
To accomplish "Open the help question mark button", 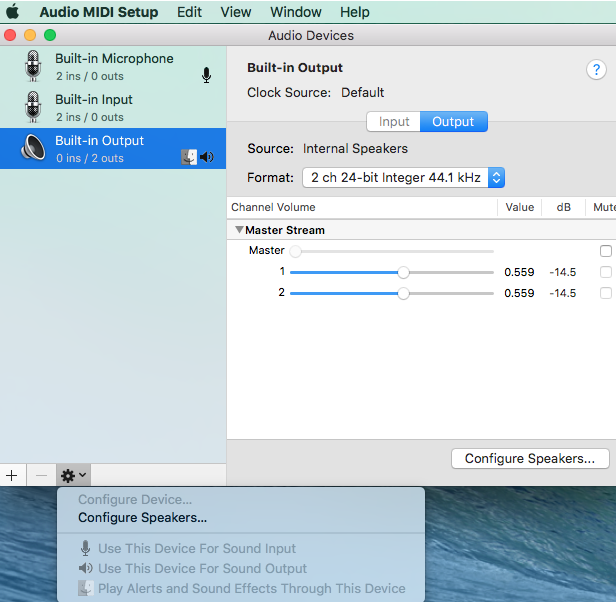I will (x=596, y=70).
